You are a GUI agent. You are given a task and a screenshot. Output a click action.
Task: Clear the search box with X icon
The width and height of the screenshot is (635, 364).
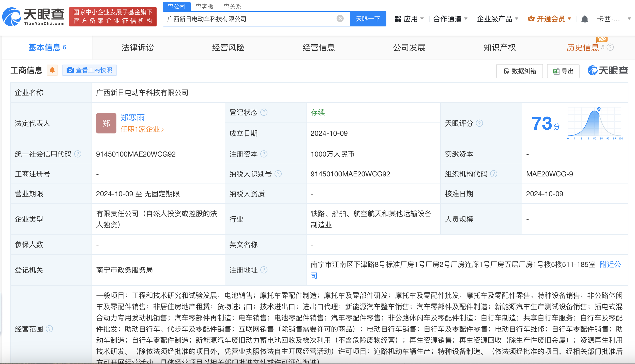coord(340,19)
